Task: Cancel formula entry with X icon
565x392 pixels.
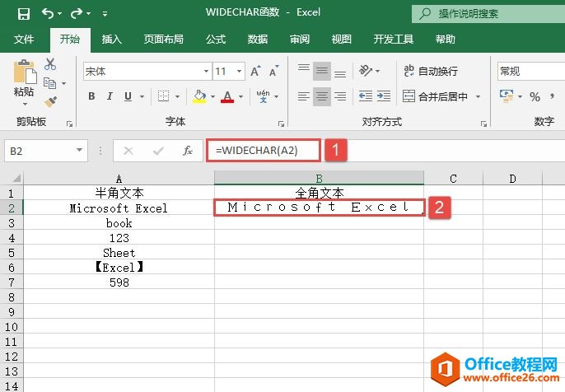Action: point(128,151)
